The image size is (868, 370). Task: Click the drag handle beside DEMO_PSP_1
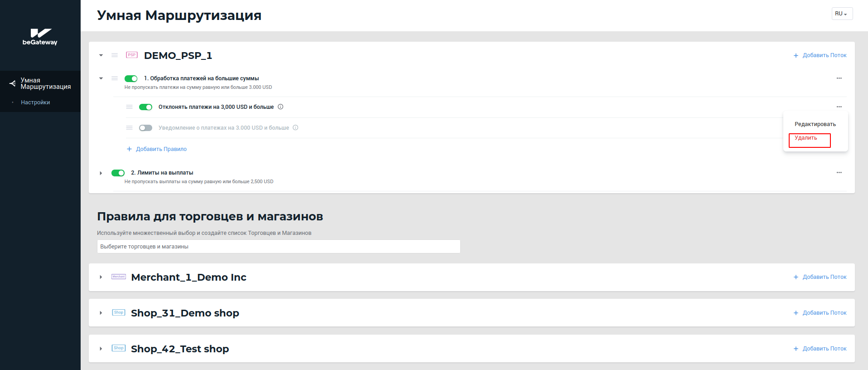(x=115, y=55)
